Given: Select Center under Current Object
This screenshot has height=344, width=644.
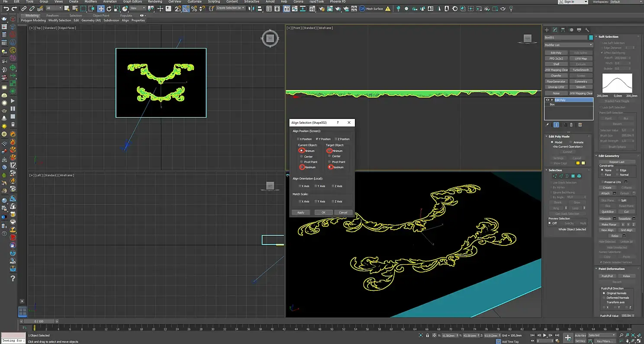Looking at the screenshot, I should point(301,156).
